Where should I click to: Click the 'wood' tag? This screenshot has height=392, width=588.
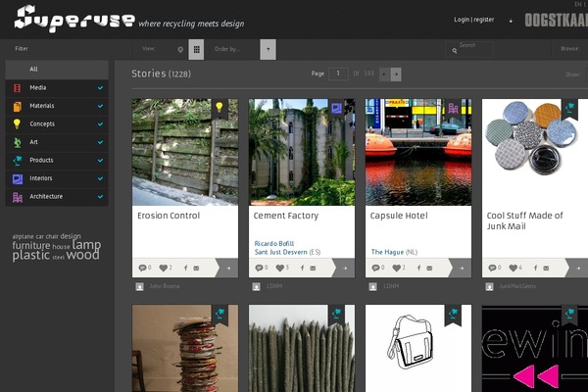(x=83, y=255)
